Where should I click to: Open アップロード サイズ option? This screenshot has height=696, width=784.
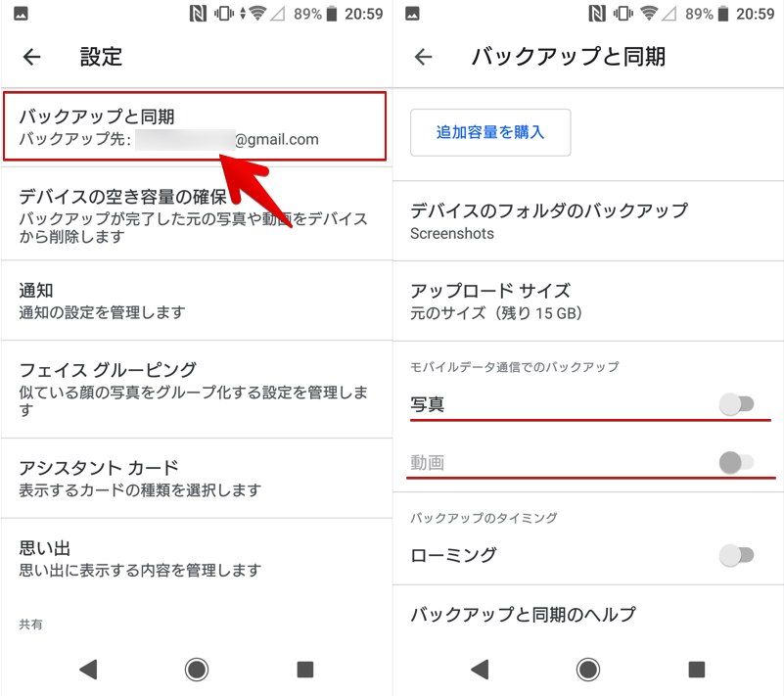(588, 301)
